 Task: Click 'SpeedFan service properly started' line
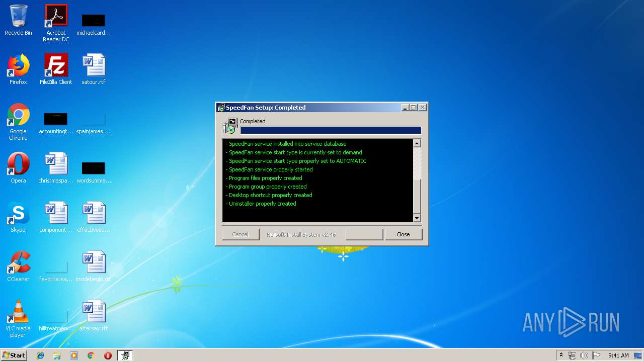(269, 169)
